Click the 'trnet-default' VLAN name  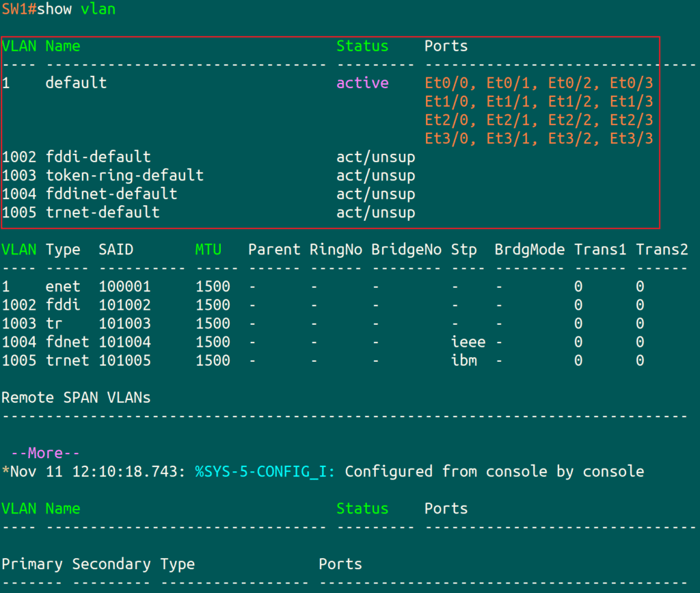[103, 213]
